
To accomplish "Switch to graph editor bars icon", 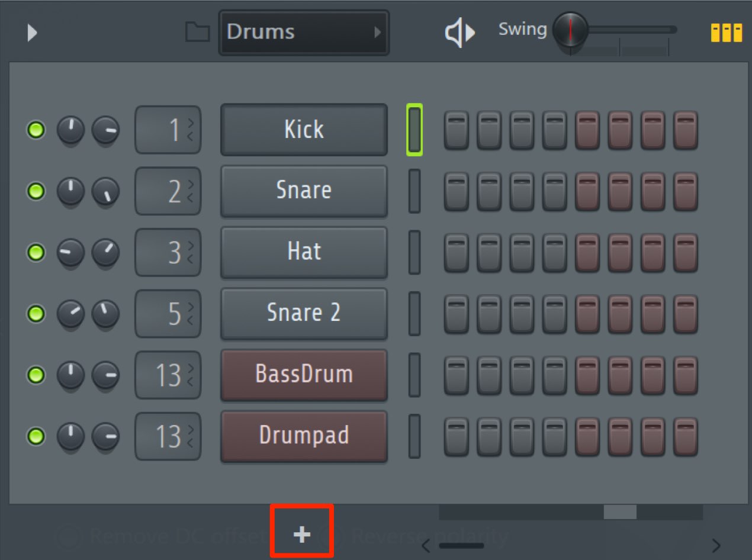I will point(727,33).
